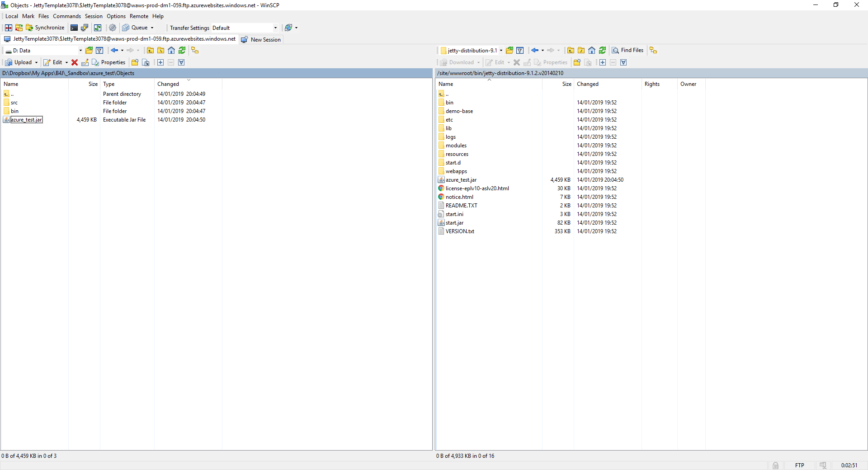Open local directory icon next to D: Data

point(89,50)
